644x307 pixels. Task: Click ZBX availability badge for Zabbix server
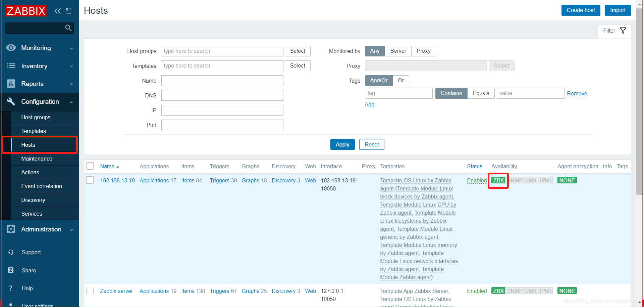[x=498, y=291]
